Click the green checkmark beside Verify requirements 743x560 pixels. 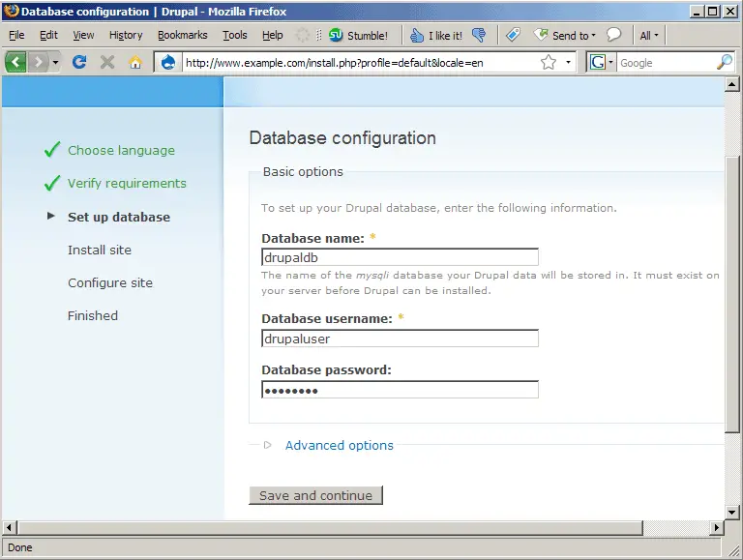coord(52,183)
